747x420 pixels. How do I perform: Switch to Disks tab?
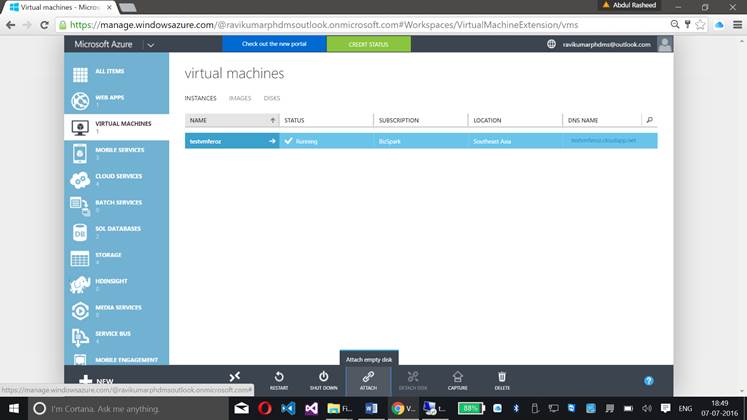click(x=272, y=98)
